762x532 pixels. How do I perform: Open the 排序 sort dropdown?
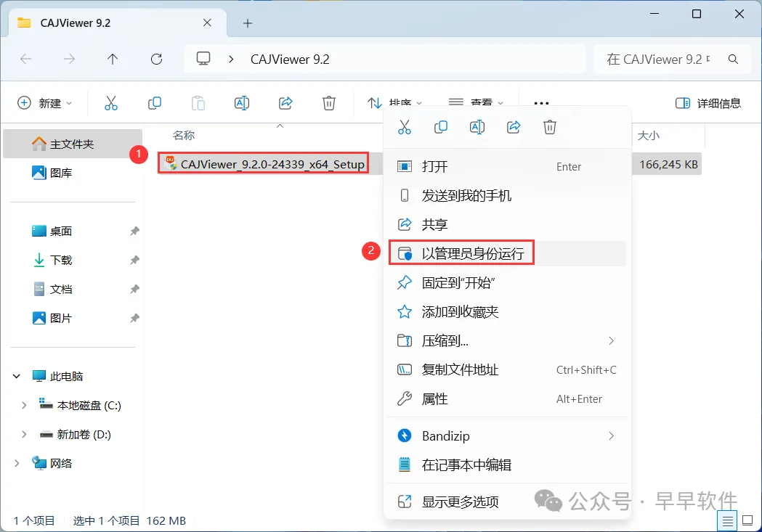click(394, 103)
